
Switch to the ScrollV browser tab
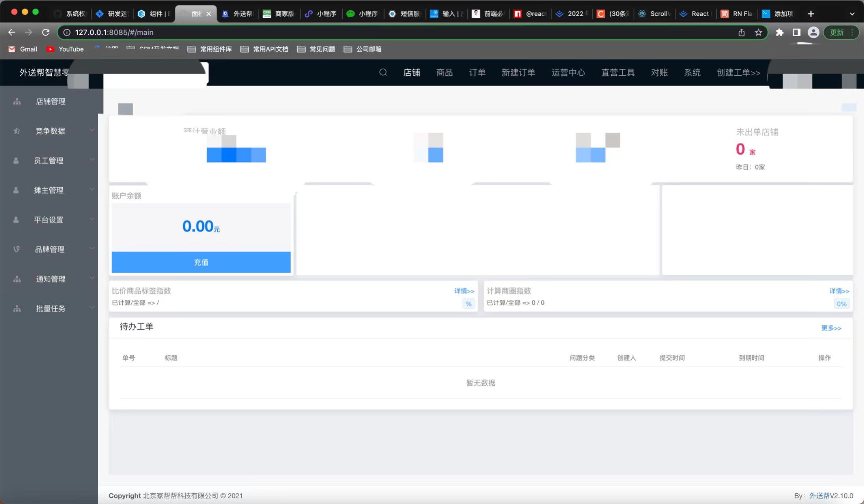655,14
